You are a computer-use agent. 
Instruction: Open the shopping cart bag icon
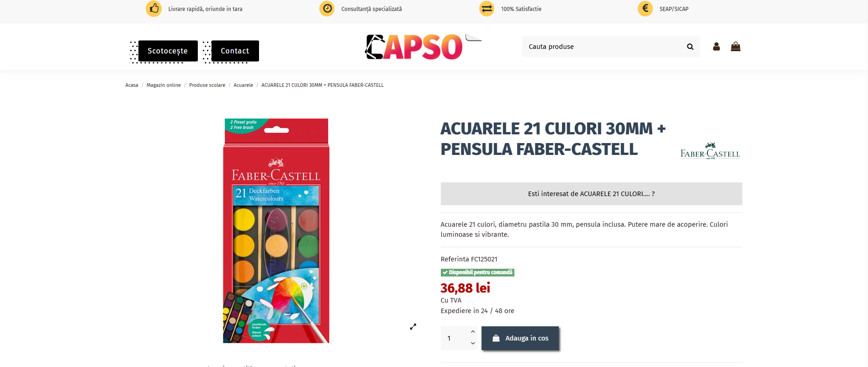[x=736, y=47]
